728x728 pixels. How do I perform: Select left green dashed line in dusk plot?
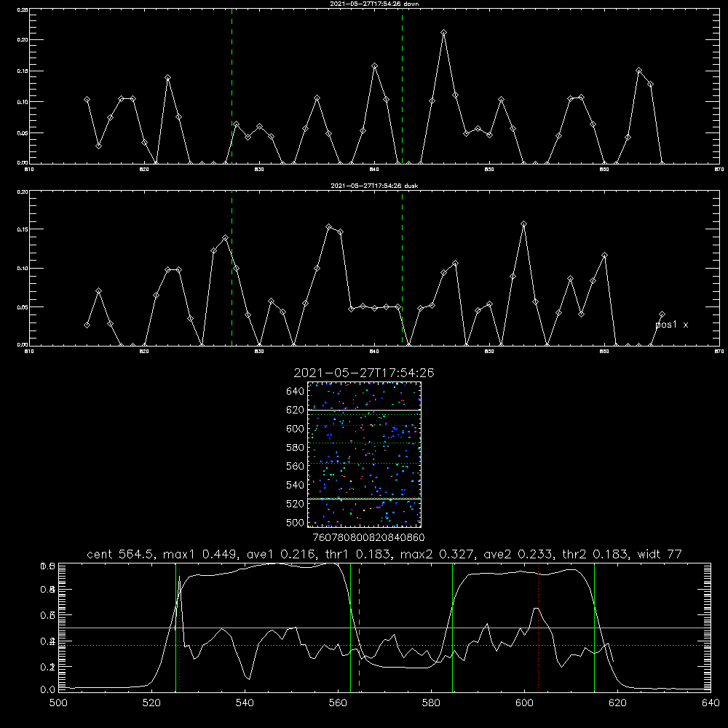click(x=232, y=269)
